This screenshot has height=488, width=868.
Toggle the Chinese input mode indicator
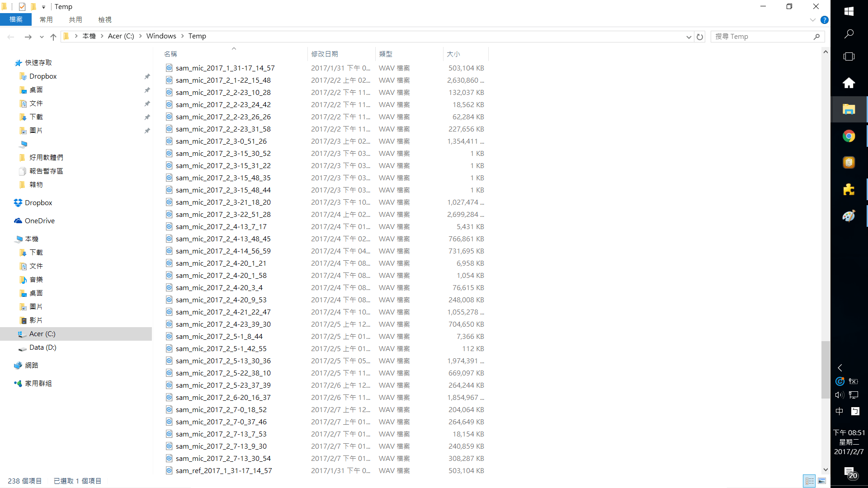[840, 411]
